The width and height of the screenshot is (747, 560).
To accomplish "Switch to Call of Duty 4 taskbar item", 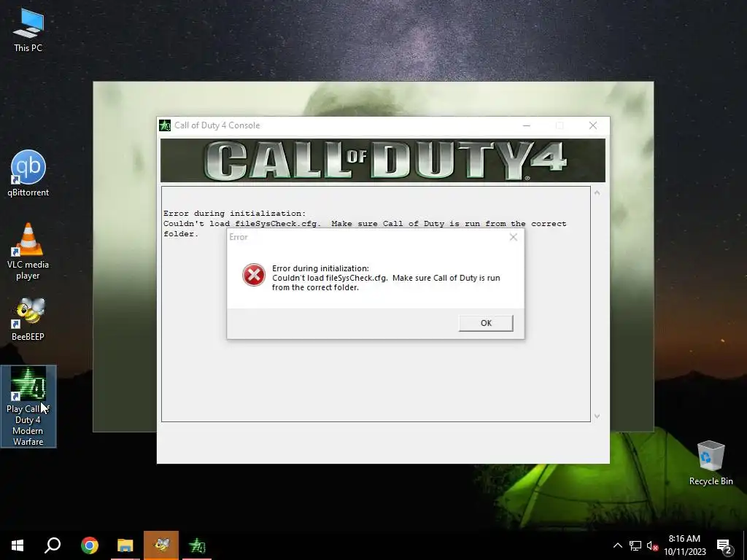I will pos(197,545).
